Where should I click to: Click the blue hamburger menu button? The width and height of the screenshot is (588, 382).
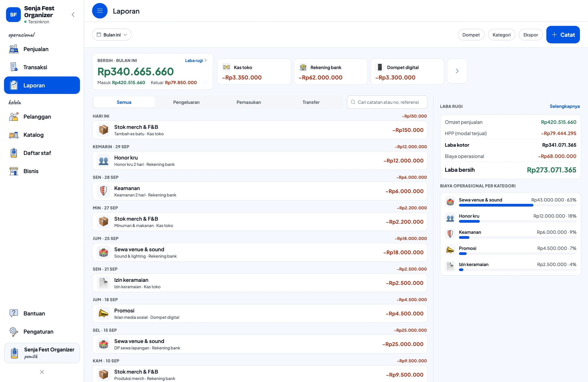click(99, 11)
